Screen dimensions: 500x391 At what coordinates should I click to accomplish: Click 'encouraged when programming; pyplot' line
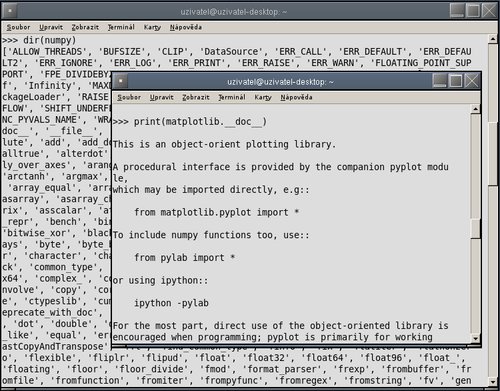(x=272, y=337)
